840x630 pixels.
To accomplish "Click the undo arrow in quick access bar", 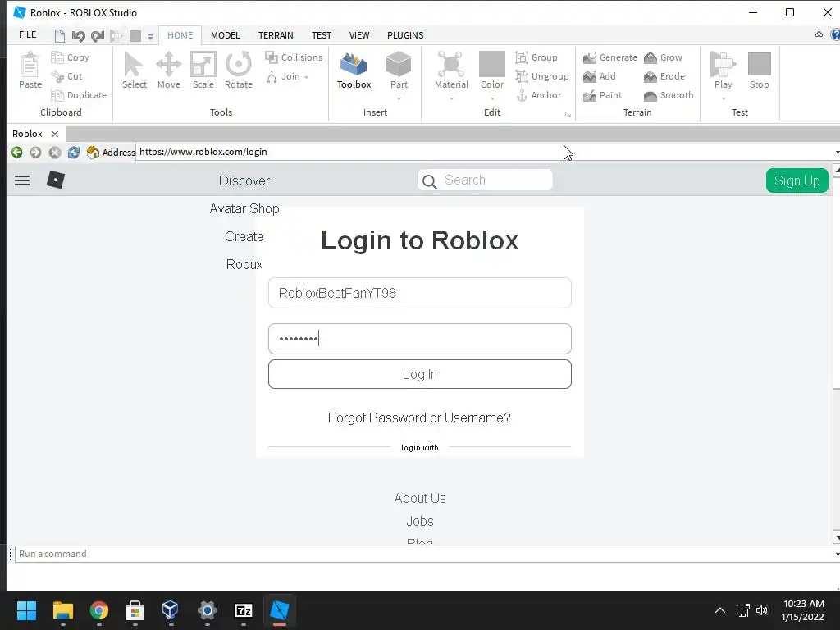I will pyautogui.click(x=78, y=36).
